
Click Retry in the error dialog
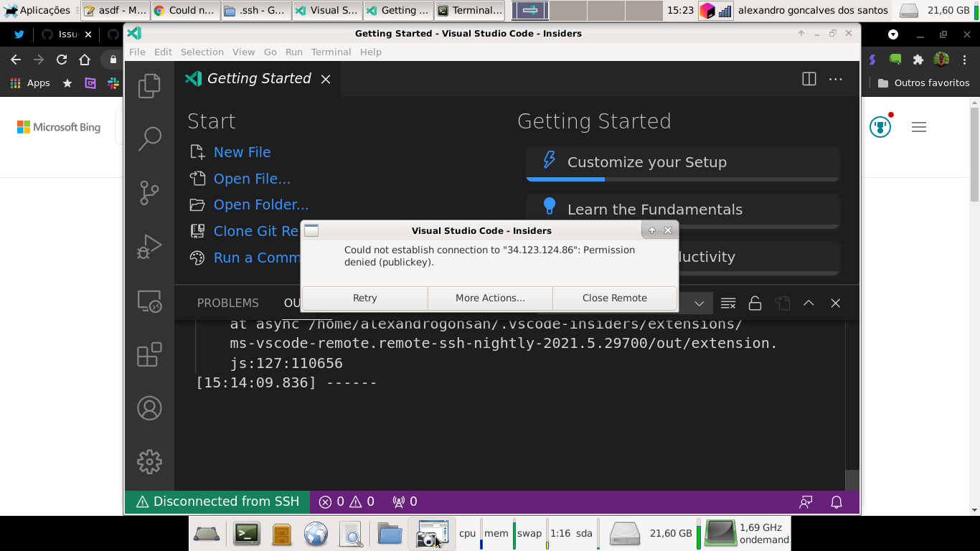click(x=364, y=298)
